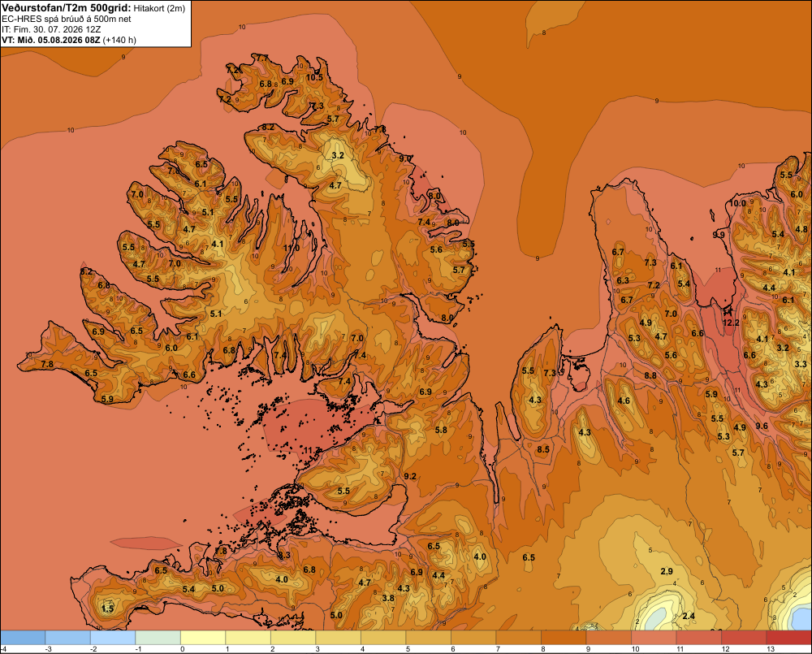Click the 3.3 temperature value on the map
Image resolution: width=812 pixels, height=654 pixels.
pyautogui.click(x=801, y=364)
